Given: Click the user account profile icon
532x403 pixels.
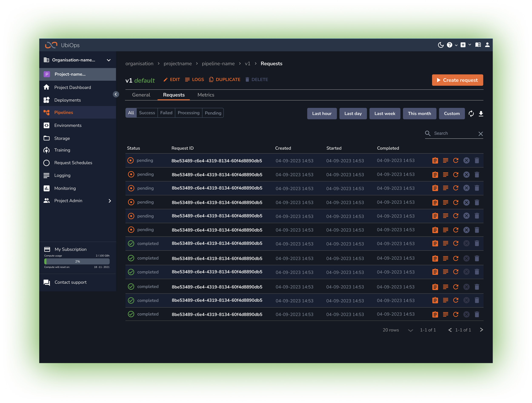Looking at the screenshot, I should [487, 45].
